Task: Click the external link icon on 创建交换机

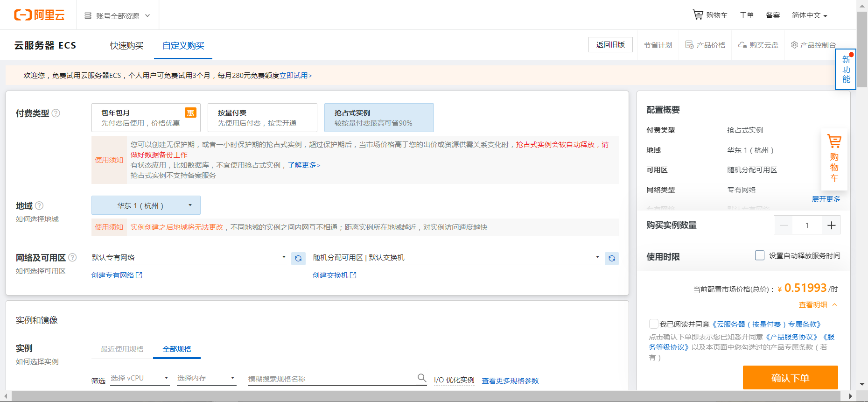Action: coord(353,275)
